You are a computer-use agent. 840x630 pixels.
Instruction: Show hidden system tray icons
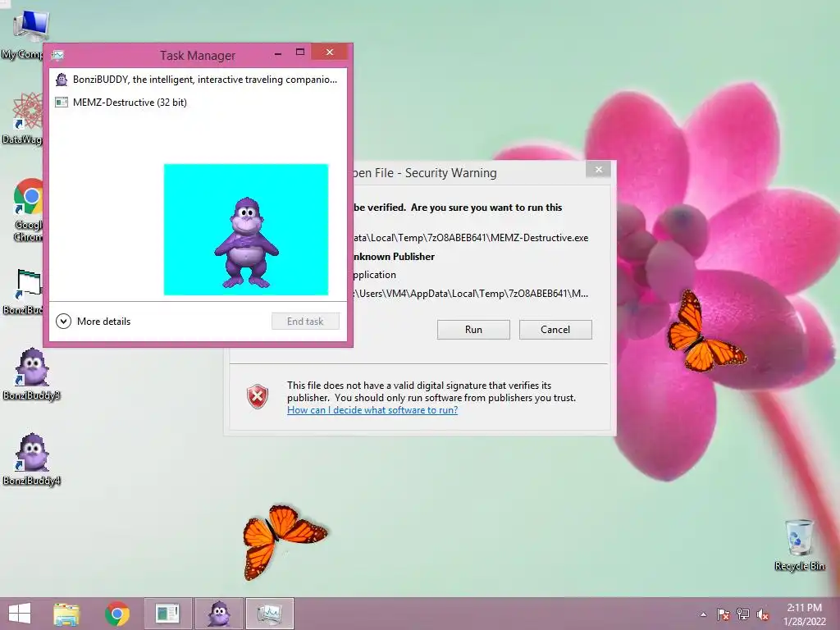(x=703, y=614)
